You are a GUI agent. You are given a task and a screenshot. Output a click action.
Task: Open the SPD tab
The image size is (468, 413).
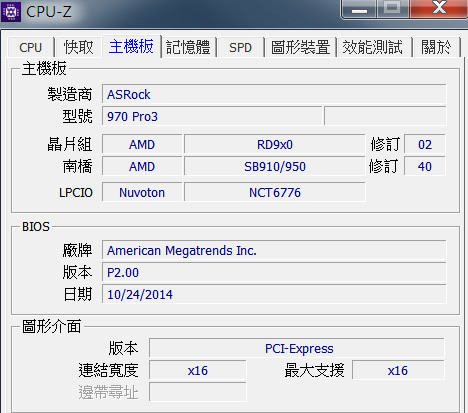pyautogui.click(x=240, y=47)
